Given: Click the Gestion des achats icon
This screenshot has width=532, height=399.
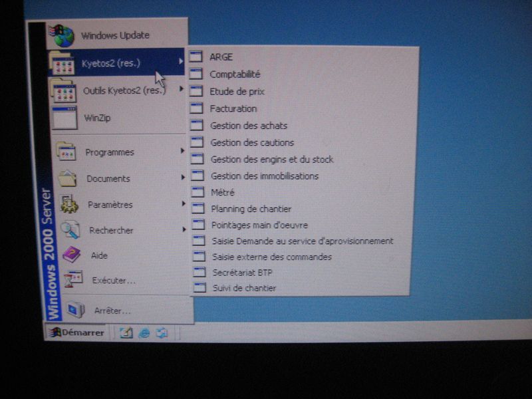Looking at the screenshot, I should (197, 125).
